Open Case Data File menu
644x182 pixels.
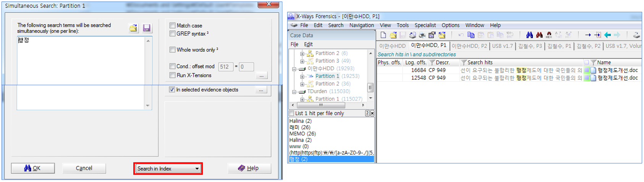(x=294, y=44)
